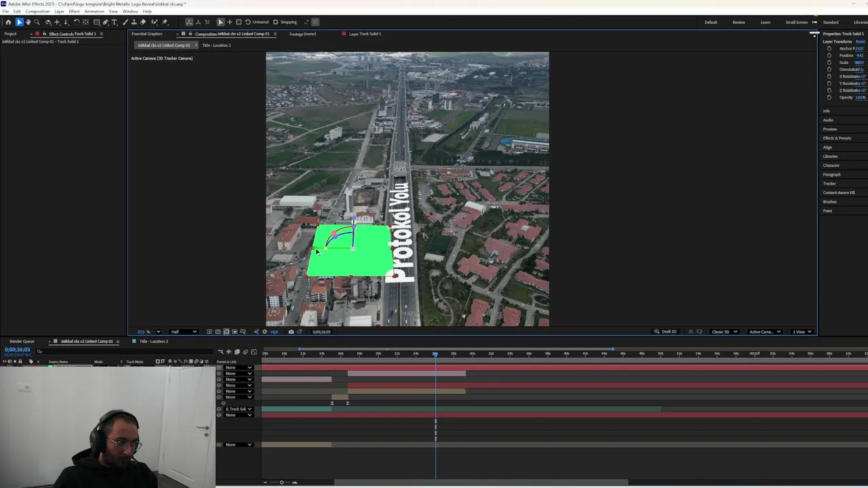Click the current time indicator playhead

point(435,353)
